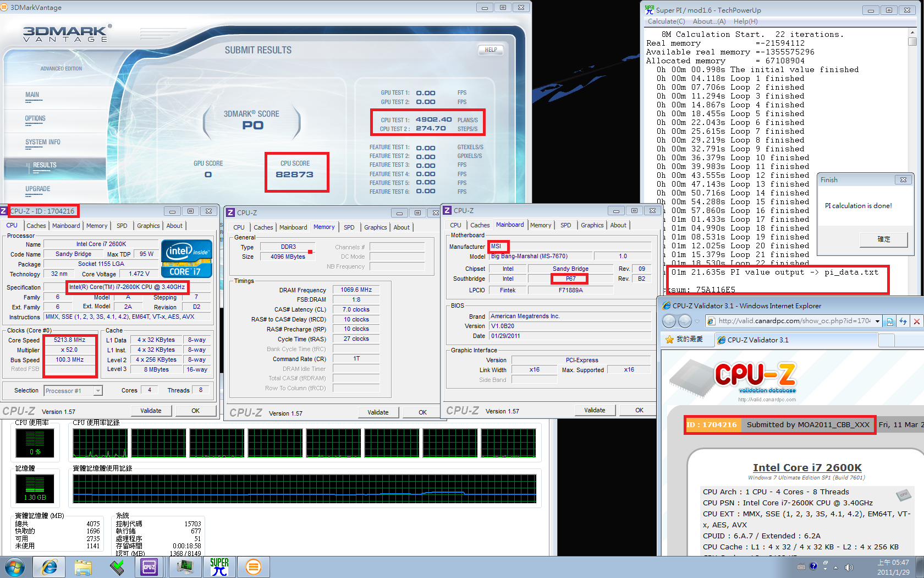Open IE Favorites star button

click(x=684, y=339)
